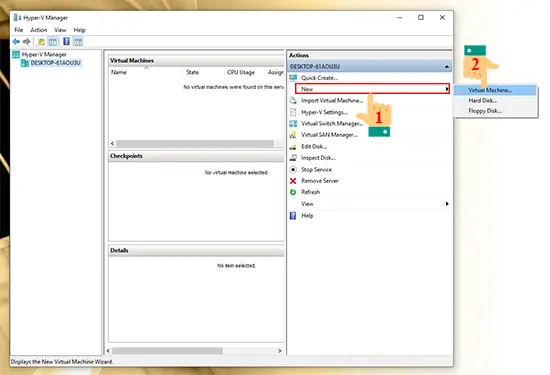Click the Forward arrow toolbar icon
The width and height of the screenshot is (550, 375).
pyautogui.click(x=27, y=42)
